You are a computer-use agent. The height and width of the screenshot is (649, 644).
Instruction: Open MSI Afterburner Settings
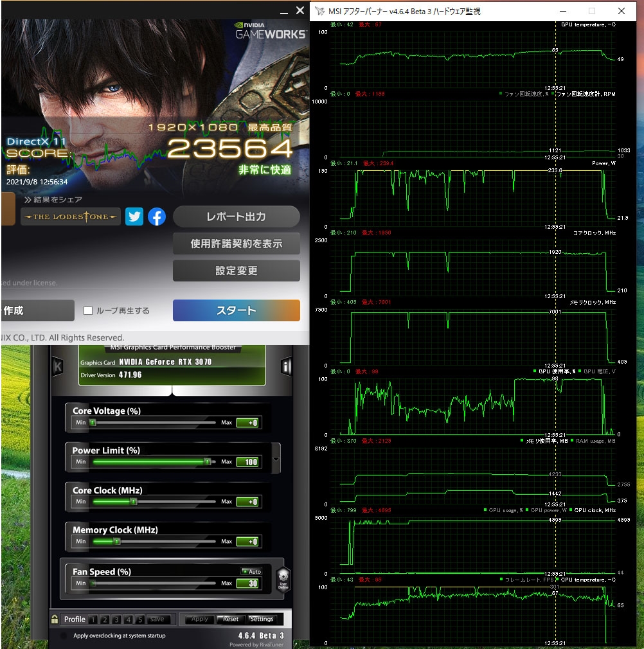[263, 619]
